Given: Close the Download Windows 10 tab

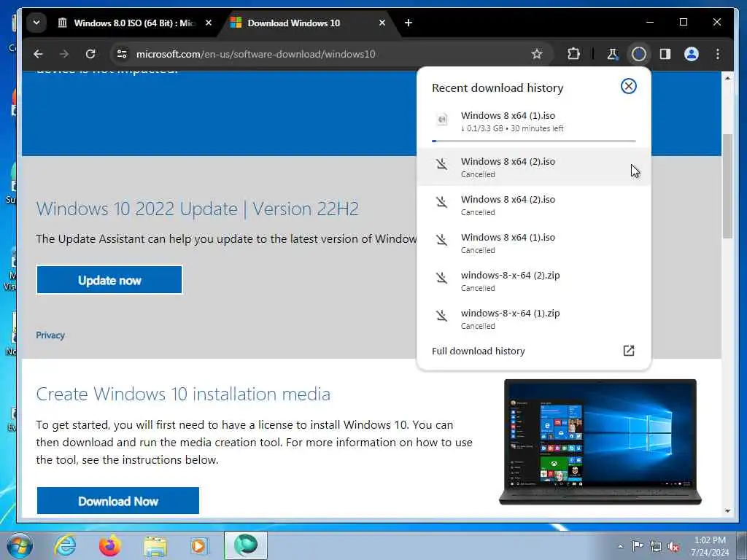Looking at the screenshot, I should 382,23.
